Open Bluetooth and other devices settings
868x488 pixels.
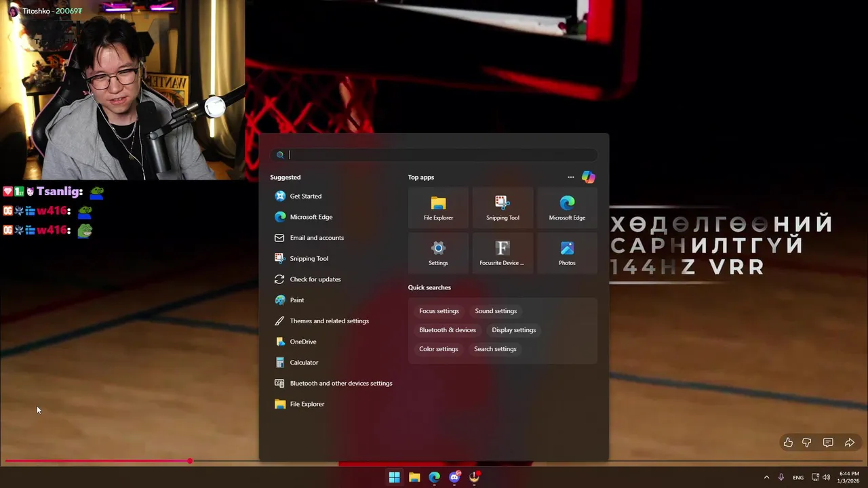pyautogui.click(x=332, y=383)
